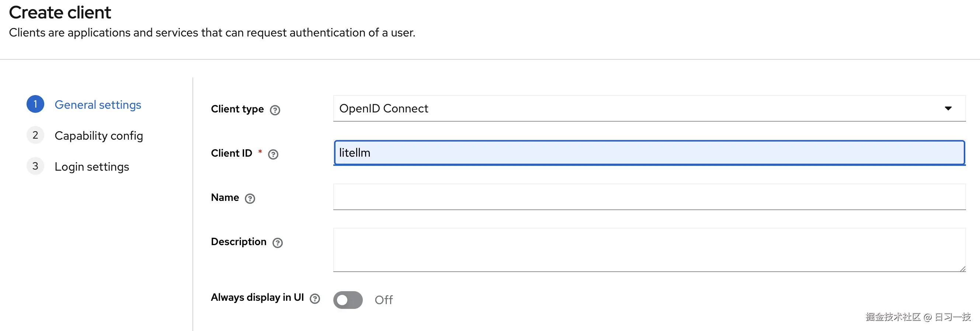
Task: Click help icon next to Client type
Action: [x=275, y=110]
